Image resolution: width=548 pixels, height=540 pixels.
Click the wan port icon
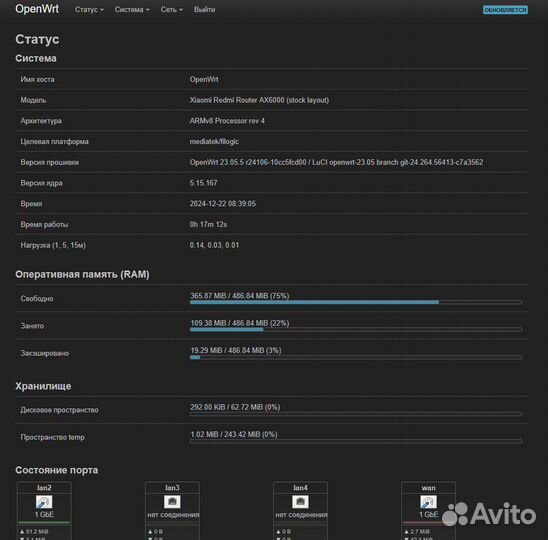tap(428, 502)
